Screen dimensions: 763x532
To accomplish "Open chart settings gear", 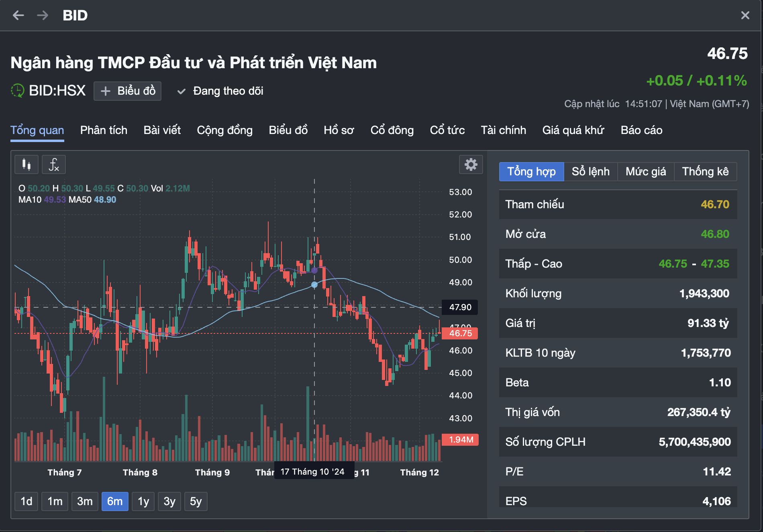I will [x=471, y=164].
